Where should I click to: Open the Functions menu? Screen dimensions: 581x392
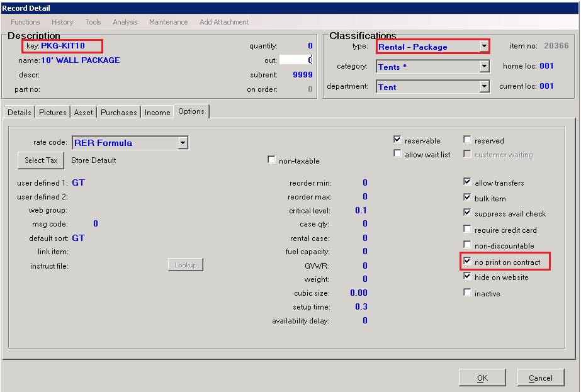pos(25,22)
